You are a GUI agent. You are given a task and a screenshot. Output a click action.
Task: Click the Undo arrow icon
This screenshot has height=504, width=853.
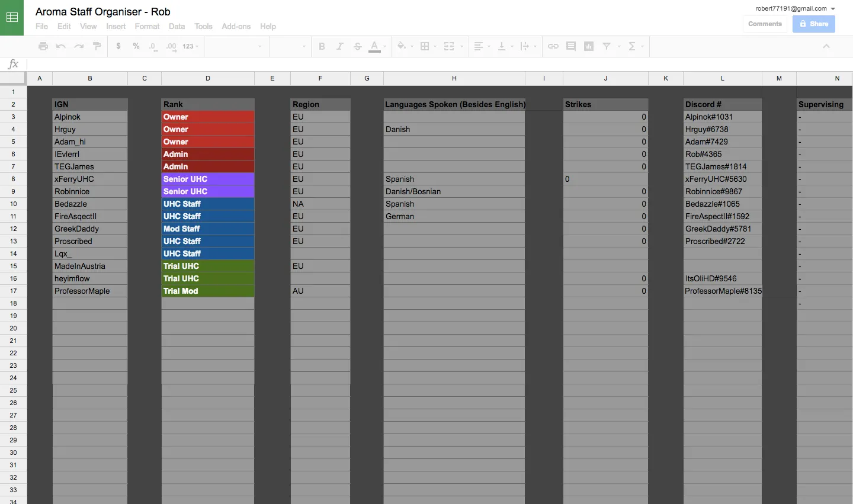pos(60,46)
